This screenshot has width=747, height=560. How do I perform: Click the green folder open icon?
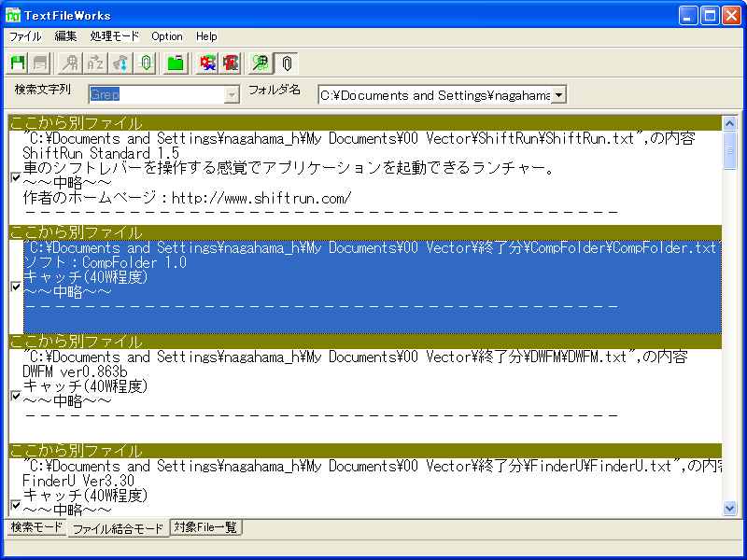[x=176, y=63]
